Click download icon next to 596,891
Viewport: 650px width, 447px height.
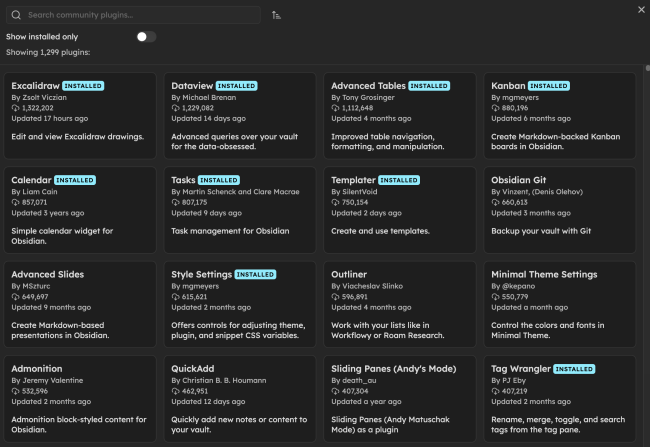click(x=335, y=297)
